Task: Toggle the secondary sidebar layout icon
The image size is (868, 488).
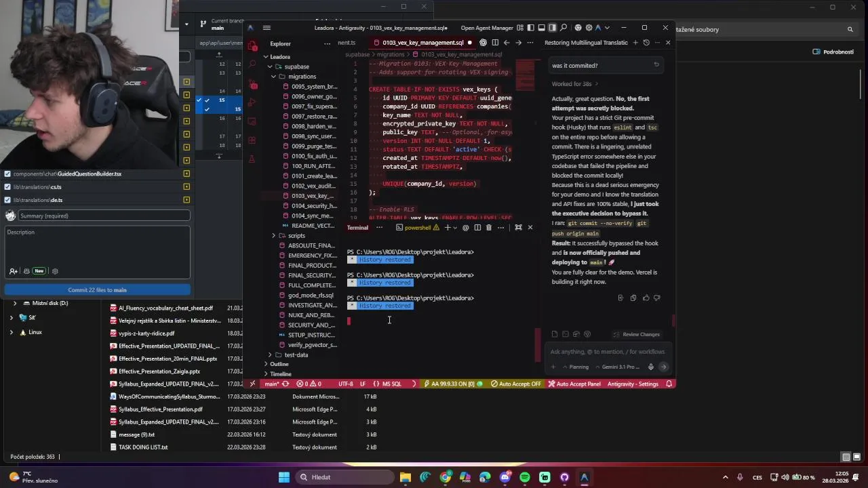Action: click(x=553, y=28)
